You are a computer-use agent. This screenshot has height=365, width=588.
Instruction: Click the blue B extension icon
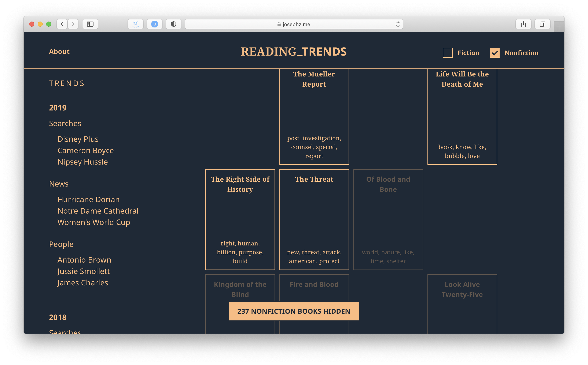[155, 24]
